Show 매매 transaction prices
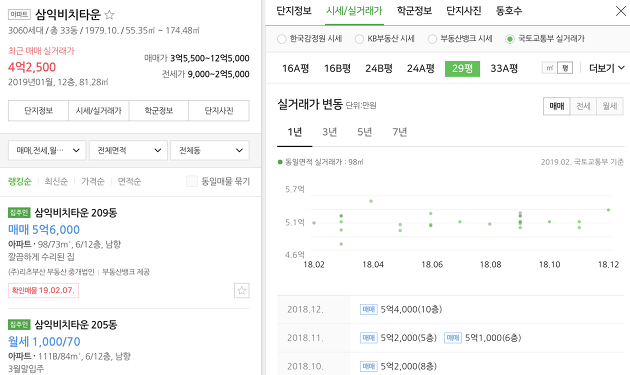This screenshot has height=375, width=630. [556, 106]
